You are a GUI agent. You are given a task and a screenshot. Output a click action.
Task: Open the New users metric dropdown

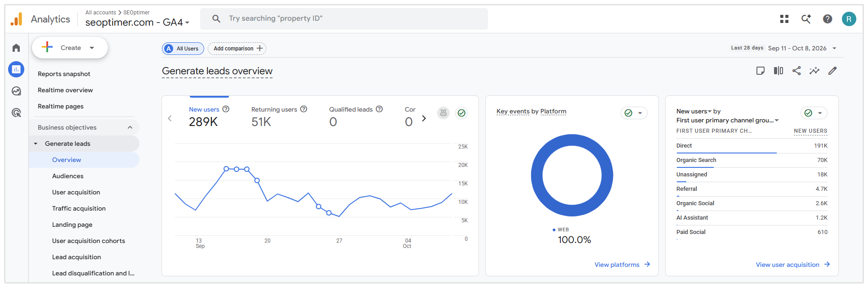point(694,111)
